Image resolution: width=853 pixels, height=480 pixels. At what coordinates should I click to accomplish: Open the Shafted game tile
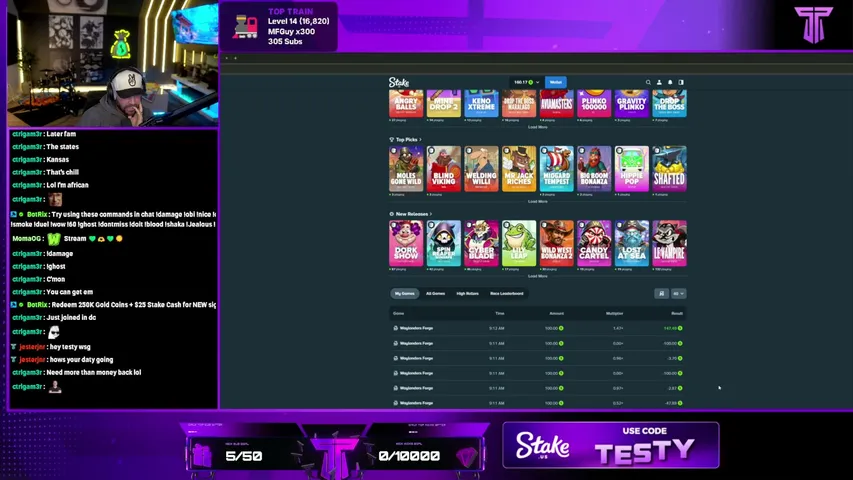(669, 169)
